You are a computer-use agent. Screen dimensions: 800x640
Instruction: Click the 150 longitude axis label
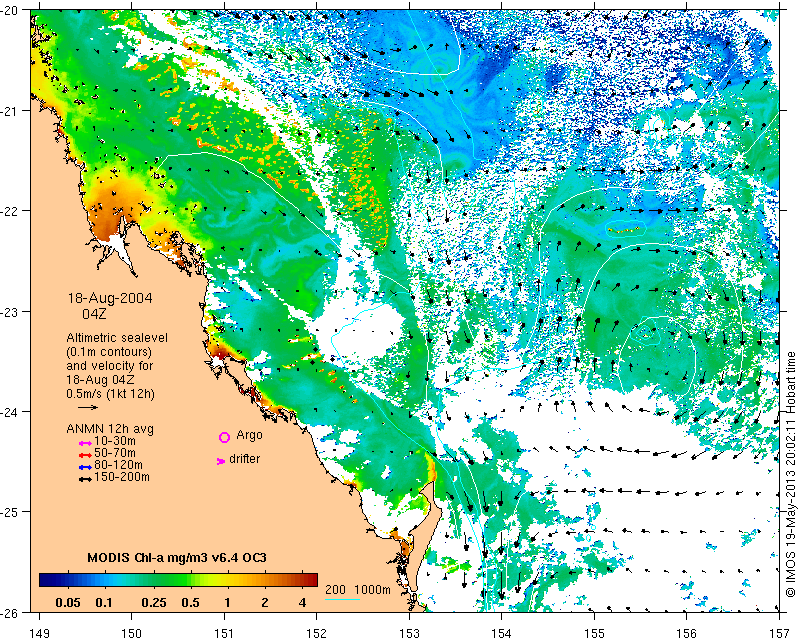coord(132,633)
